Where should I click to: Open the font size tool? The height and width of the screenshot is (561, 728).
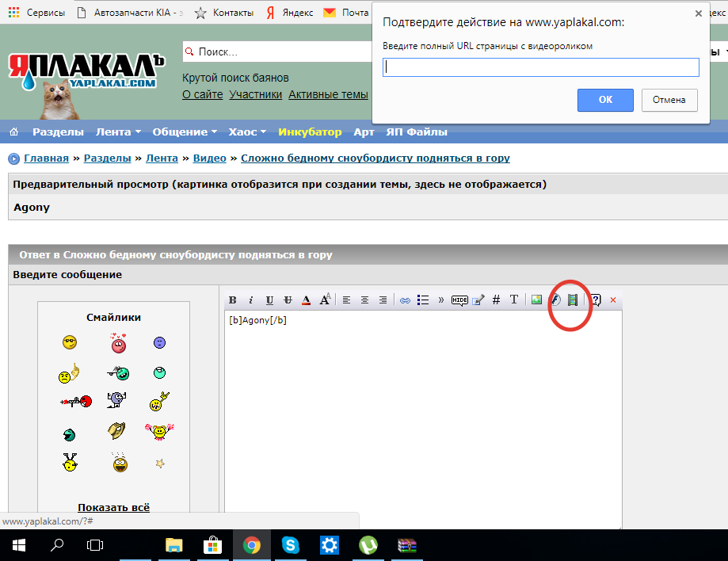coord(325,300)
